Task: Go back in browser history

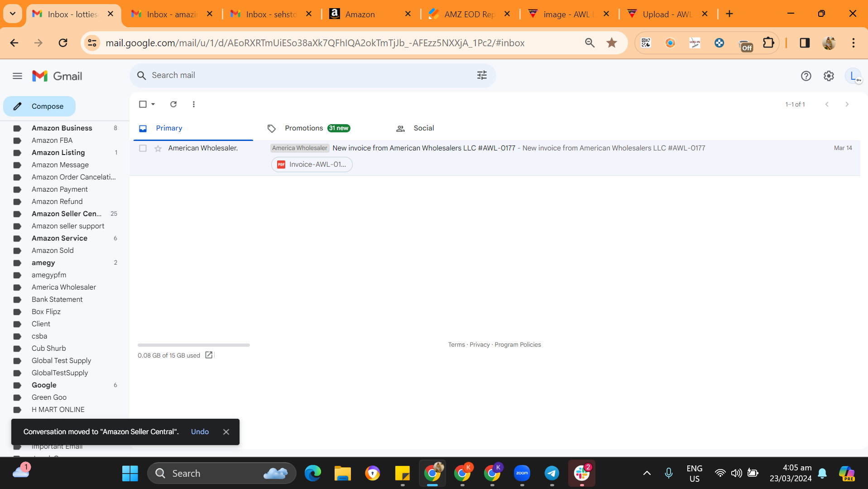Action: point(14,43)
